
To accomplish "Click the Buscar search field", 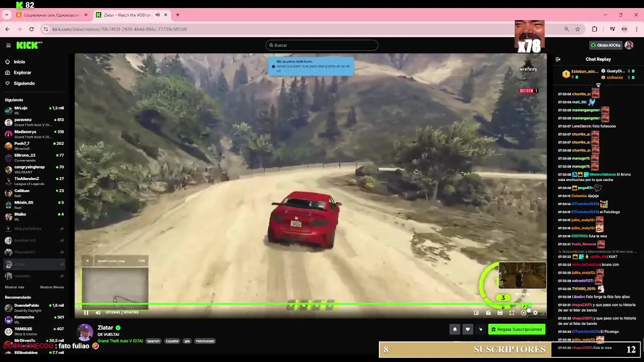I will 322,45.
